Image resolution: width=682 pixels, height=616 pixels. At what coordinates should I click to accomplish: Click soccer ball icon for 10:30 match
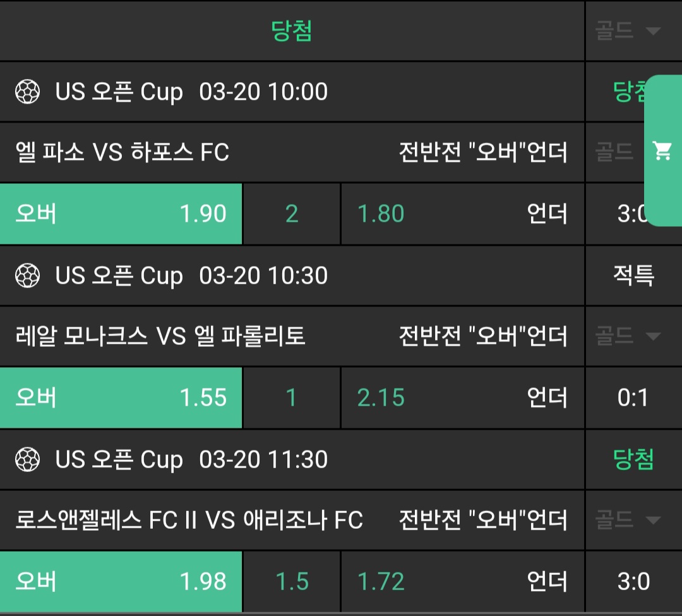[28, 275]
